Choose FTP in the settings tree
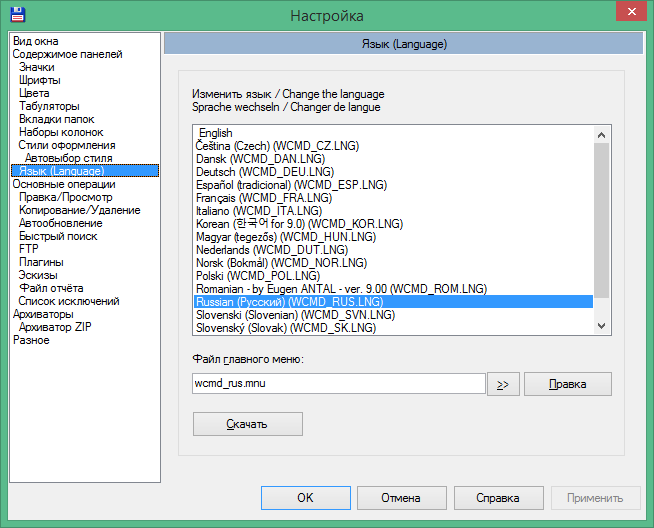The height and width of the screenshot is (528, 654). click(x=29, y=249)
